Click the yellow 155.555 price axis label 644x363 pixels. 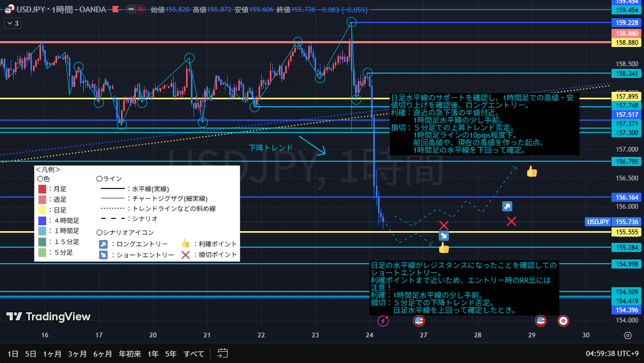(x=627, y=232)
